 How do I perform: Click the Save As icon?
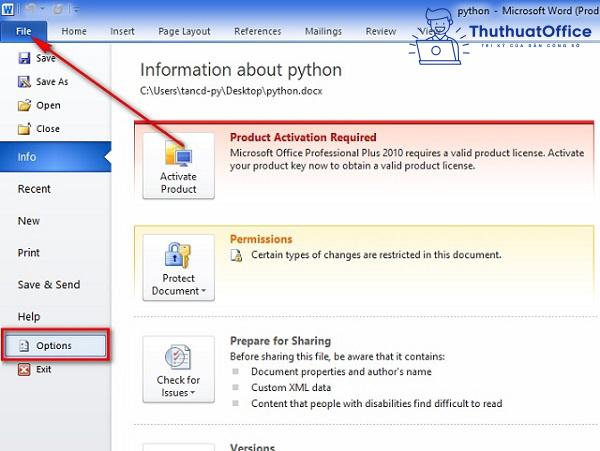[x=24, y=82]
